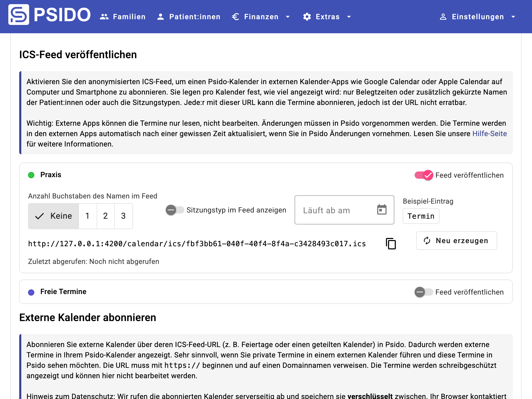Click the refresh icon in Neu erzeugen

427,241
